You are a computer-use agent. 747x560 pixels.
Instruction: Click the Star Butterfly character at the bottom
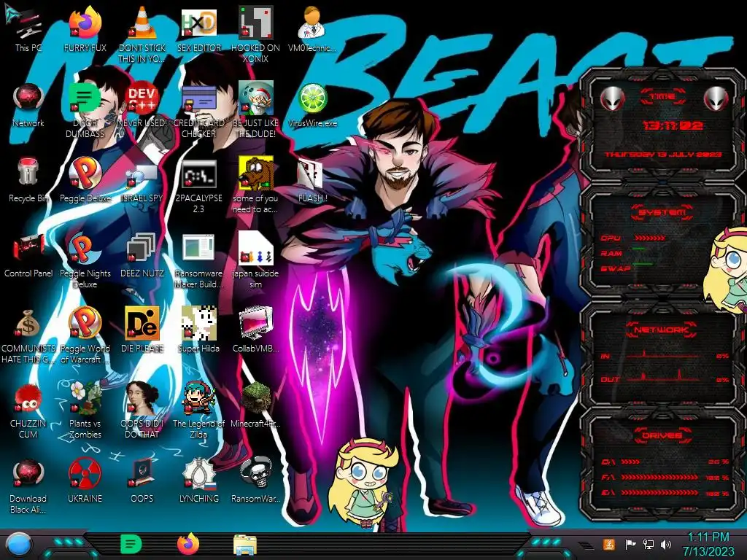point(364,483)
